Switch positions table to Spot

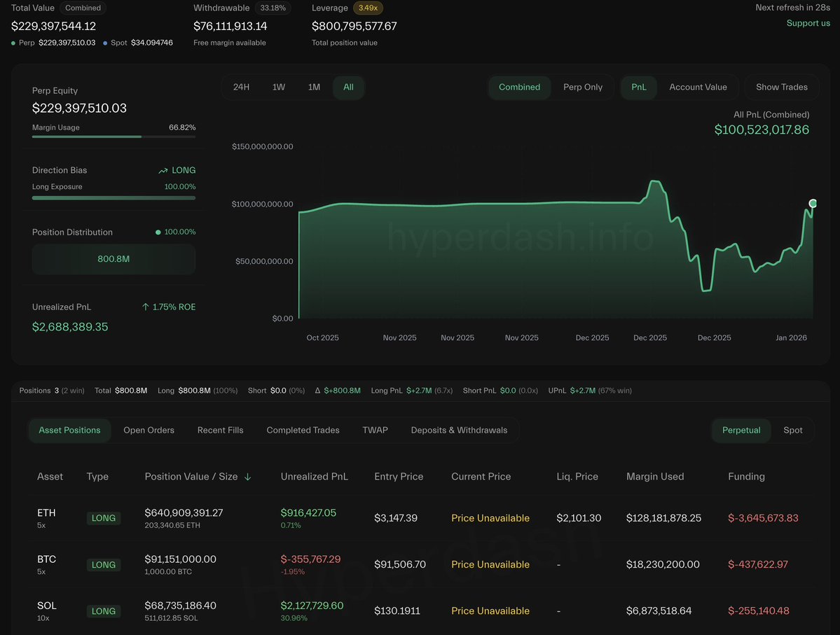point(792,431)
